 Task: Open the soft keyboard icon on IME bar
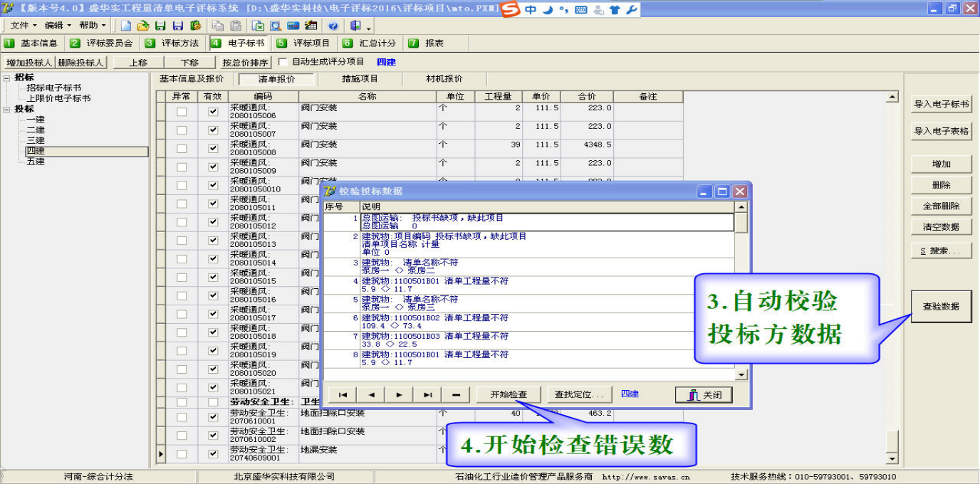coord(580,10)
